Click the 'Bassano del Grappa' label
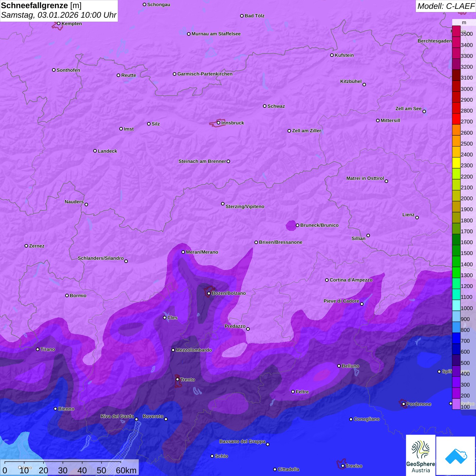 [242, 441]
